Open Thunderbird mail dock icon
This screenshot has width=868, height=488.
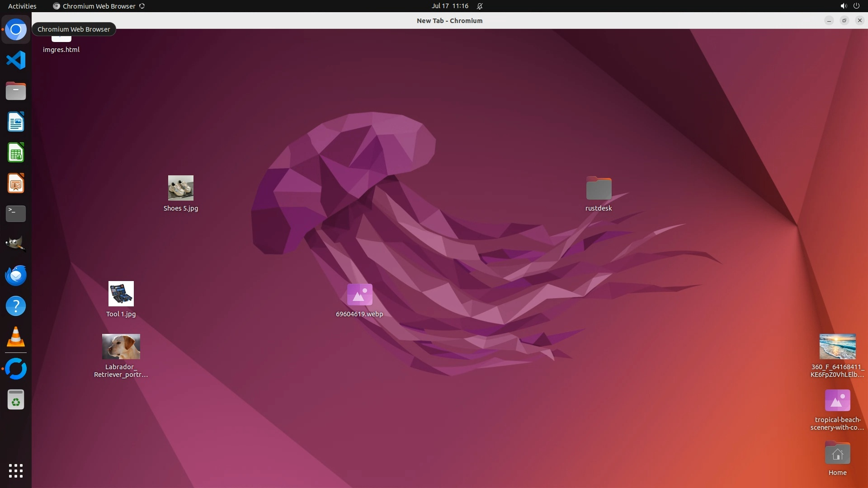click(16, 275)
